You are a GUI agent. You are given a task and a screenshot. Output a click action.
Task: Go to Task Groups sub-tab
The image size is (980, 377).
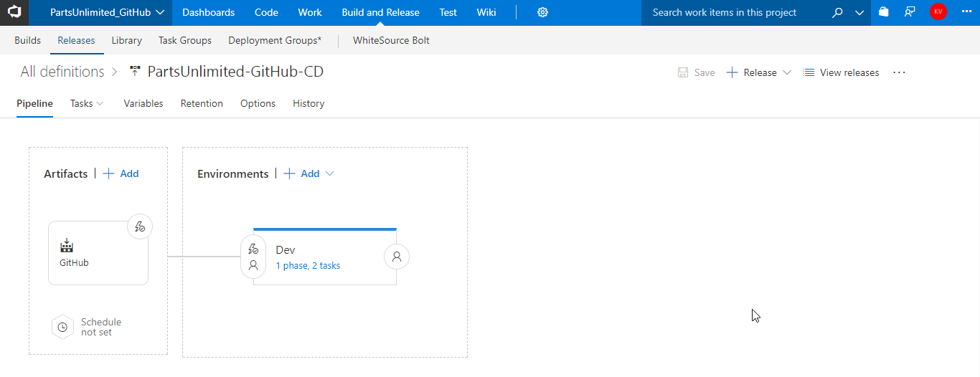point(185,40)
